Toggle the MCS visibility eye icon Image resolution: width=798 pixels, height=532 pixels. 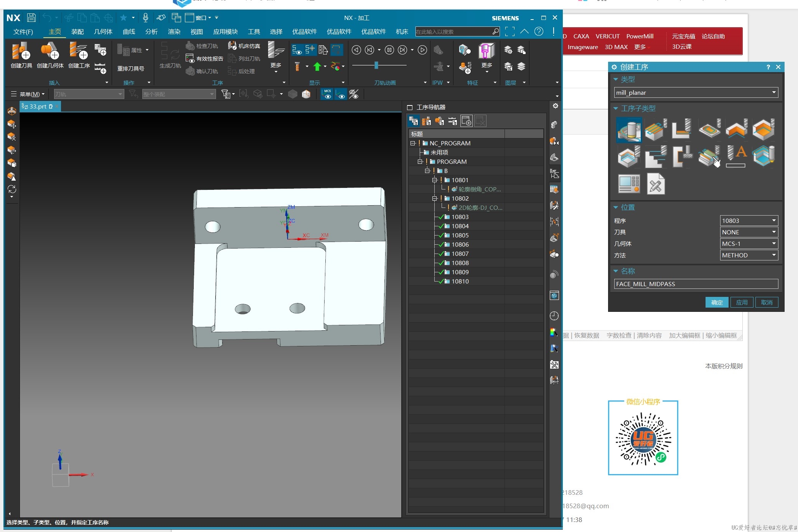tap(327, 94)
